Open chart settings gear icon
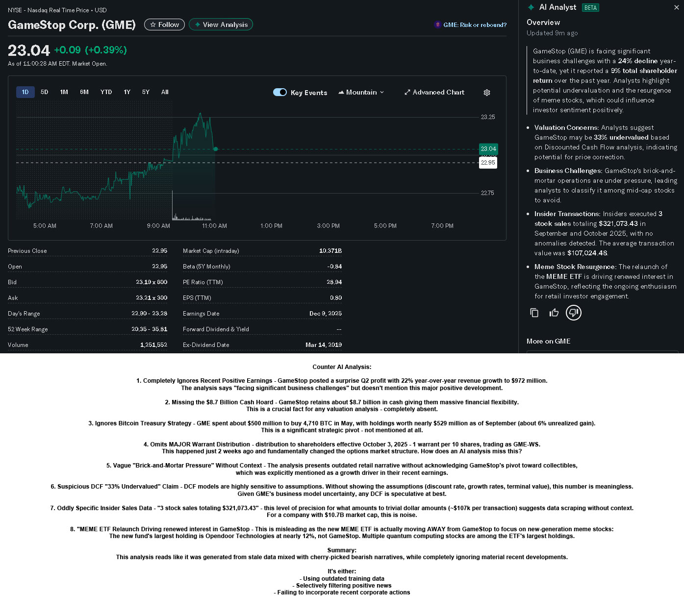Image resolution: width=684 pixels, height=616 pixels. pyautogui.click(x=487, y=93)
